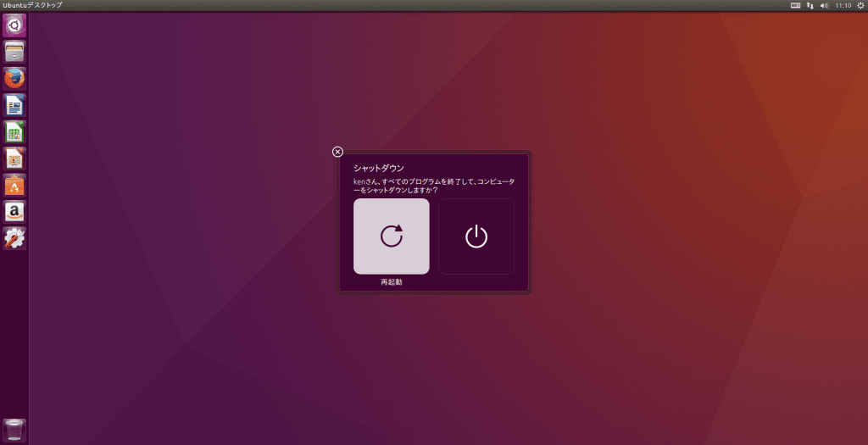The image size is (868, 445).
Task: Close the shutdown dialog
Action: pos(337,152)
